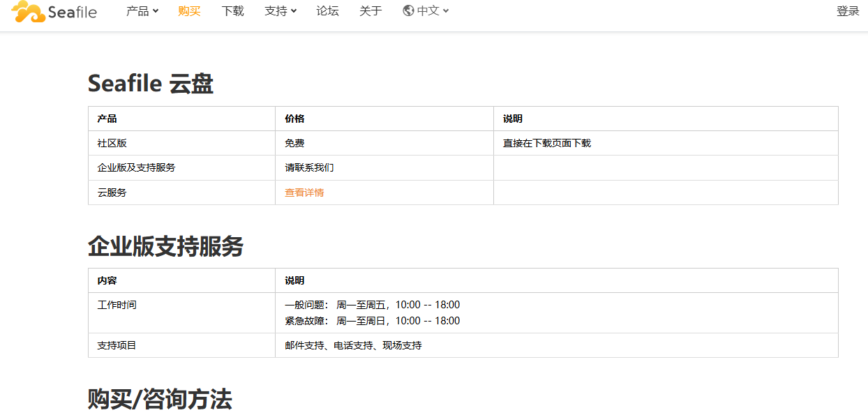Select the 支持项目 cell
This screenshot has width=868, height=415.
click(181, 345)
